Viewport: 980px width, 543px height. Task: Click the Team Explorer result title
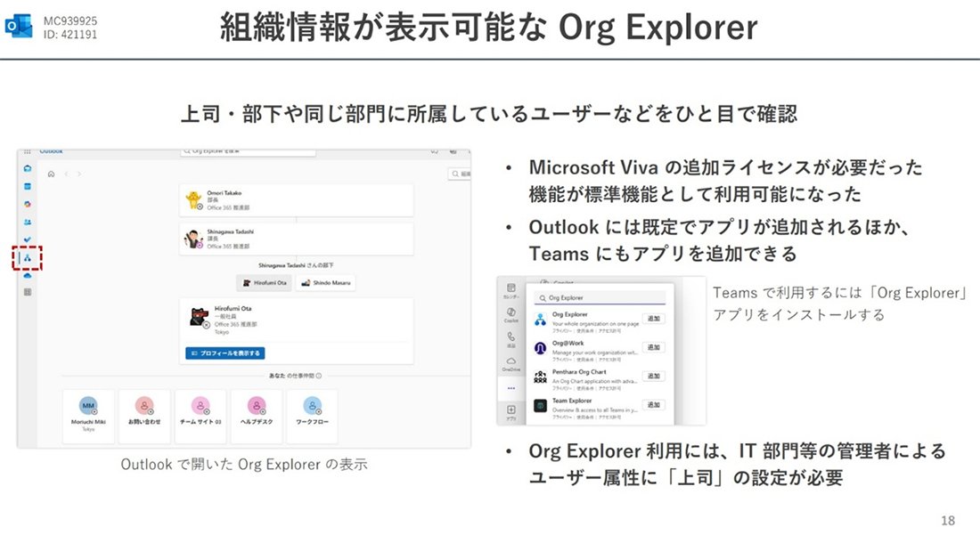point(572,401)
